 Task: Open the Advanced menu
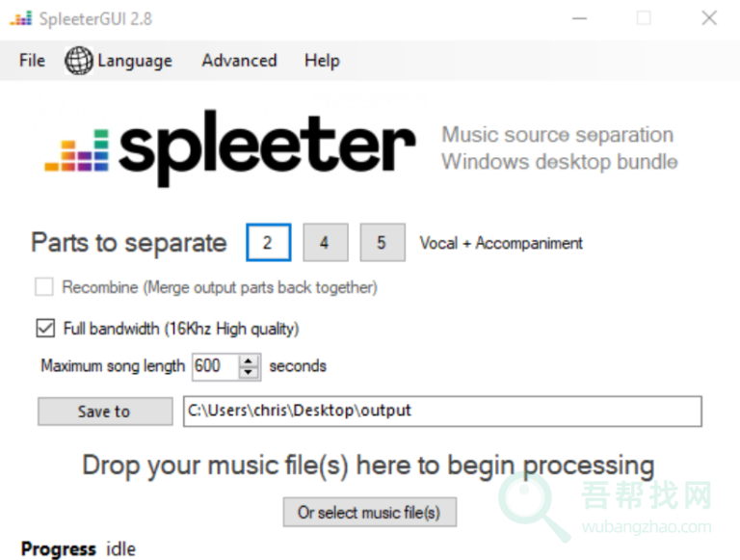pos(239,61)
